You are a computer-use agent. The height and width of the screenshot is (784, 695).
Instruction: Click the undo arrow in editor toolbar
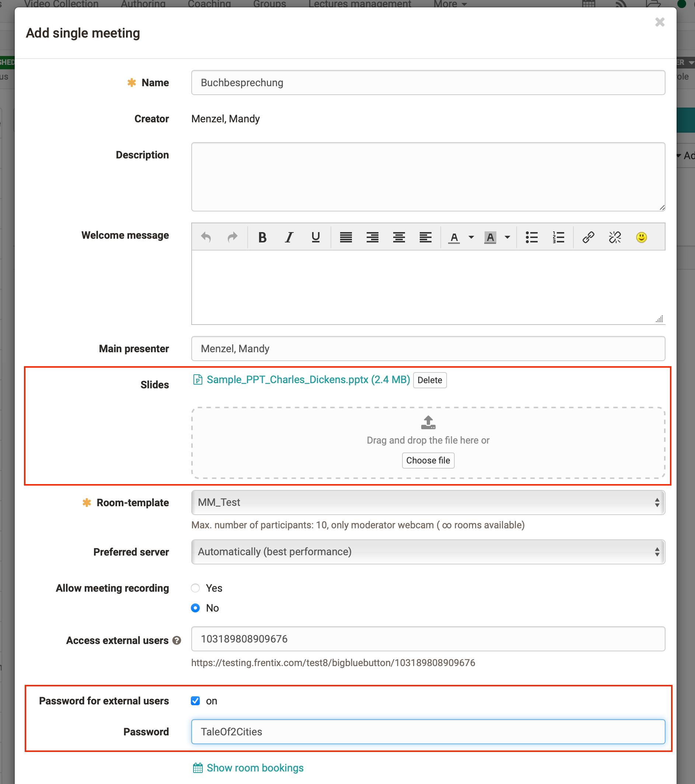[206, 237]
